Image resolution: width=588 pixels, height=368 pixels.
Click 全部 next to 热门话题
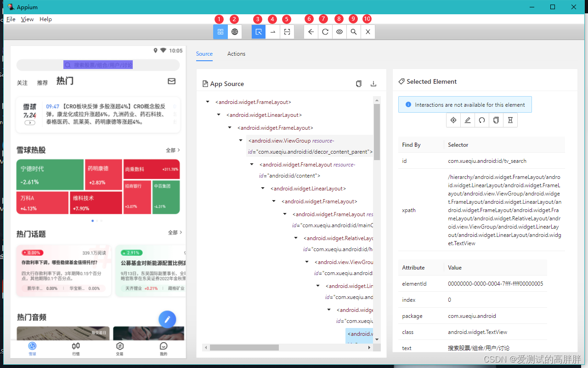click(175, 232)
